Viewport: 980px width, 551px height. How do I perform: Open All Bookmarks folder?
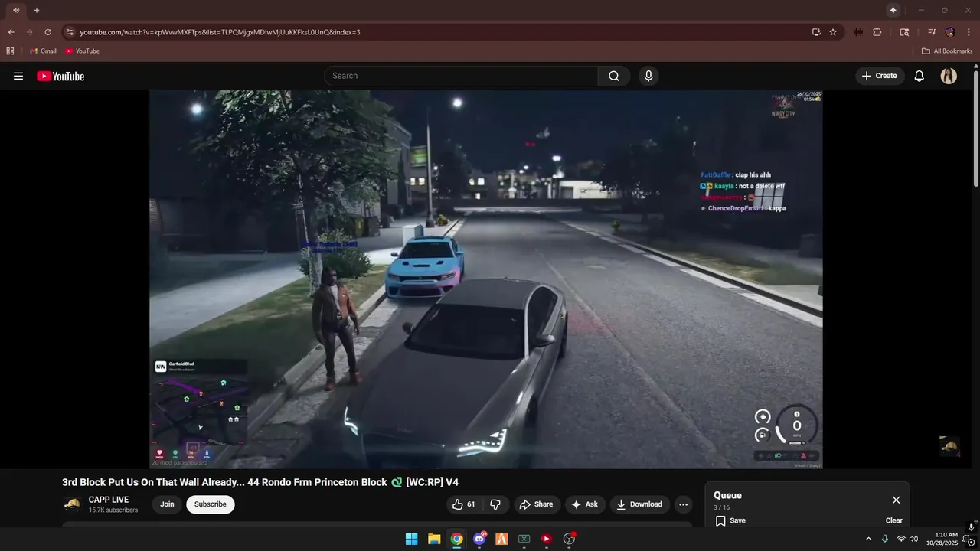(x=947, y=51)
